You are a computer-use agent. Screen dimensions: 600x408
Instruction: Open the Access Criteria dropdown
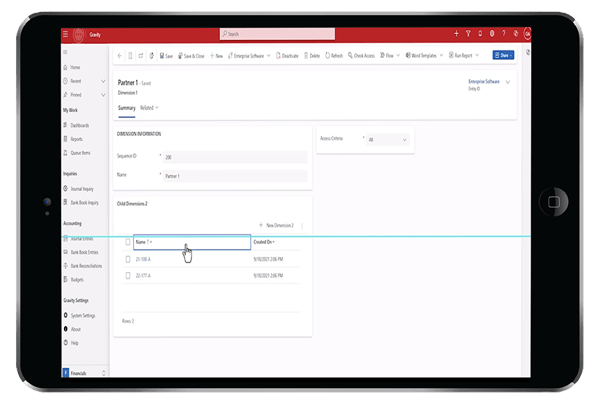point(388,140)
